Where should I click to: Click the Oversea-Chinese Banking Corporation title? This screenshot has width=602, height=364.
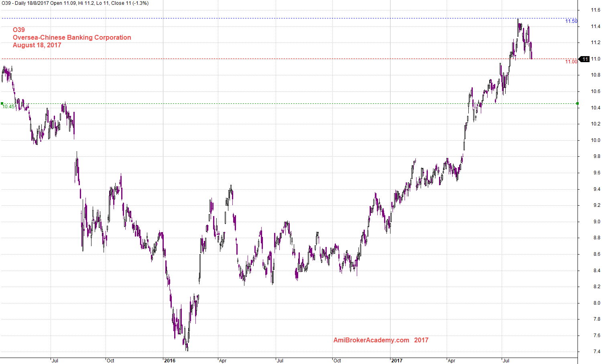pyautogui.click(x=72, y=37)
